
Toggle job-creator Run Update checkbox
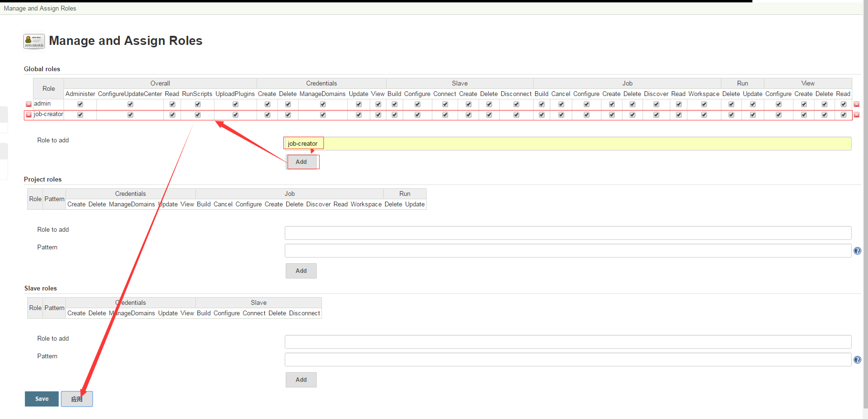click(753, 115)
